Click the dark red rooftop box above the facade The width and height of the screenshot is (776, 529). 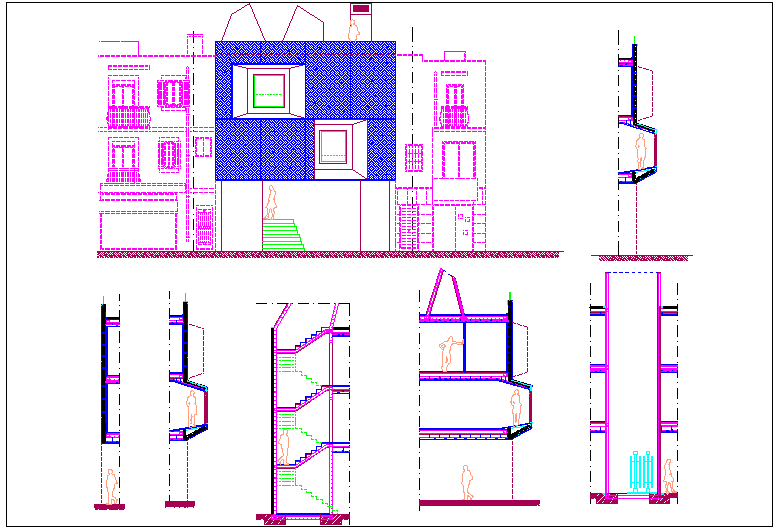pyautogui.click(x=361, y=8)
